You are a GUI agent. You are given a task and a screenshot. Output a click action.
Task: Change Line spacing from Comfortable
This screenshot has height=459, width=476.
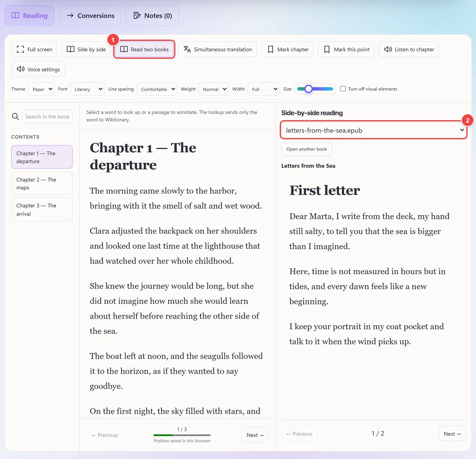[157, 89]
